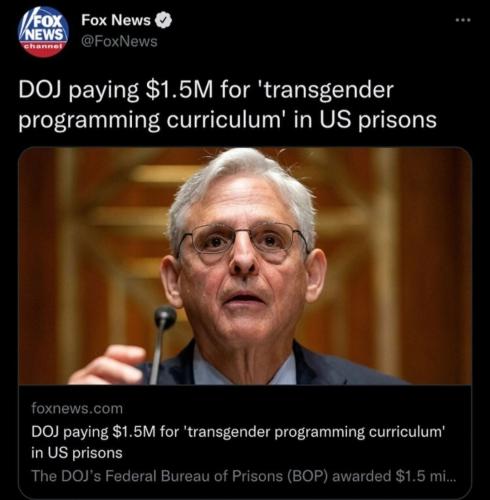Click the Federal Bureau of Prisons description snippet
Image resolution: width=490 pixels, height=500 pixels.
243,476
